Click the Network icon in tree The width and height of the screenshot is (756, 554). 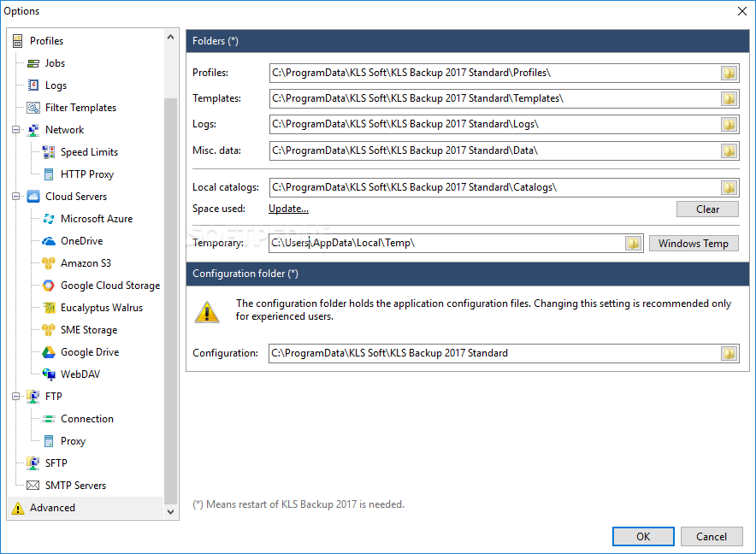tap(33, 130)
